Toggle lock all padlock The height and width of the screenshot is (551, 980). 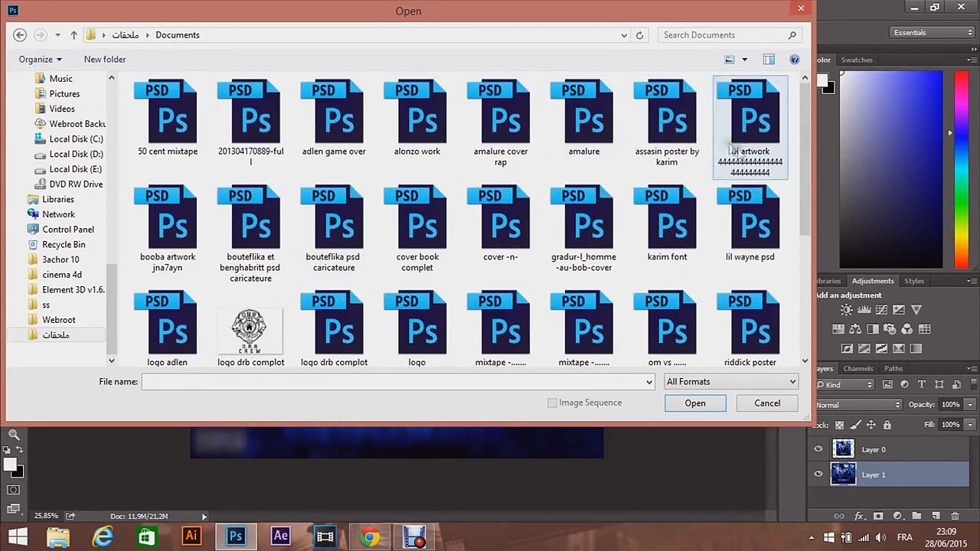pyautogui.click(x=887, y=425)
